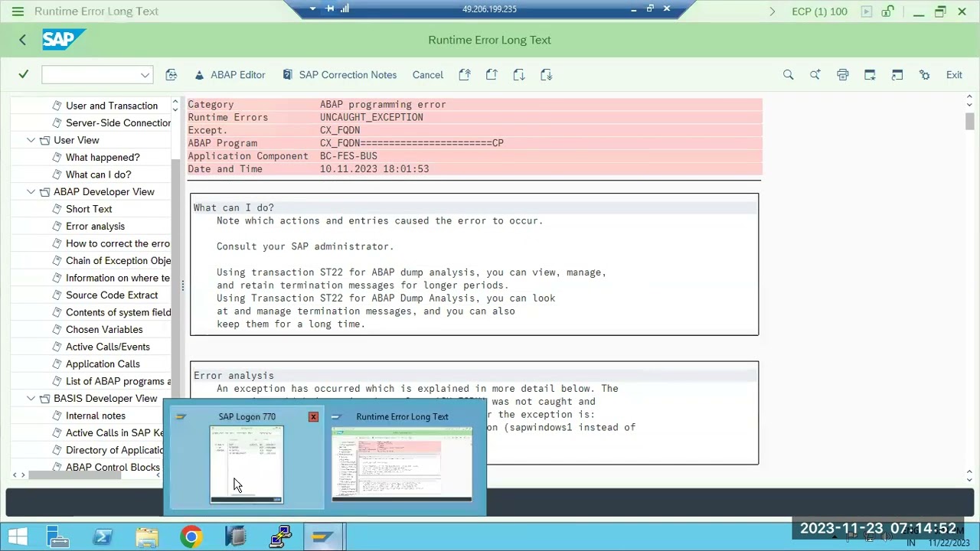Click the main vertical scrollbar thumb
The height and width of the screenshot is (551, 980).
(x=969, y=121)
